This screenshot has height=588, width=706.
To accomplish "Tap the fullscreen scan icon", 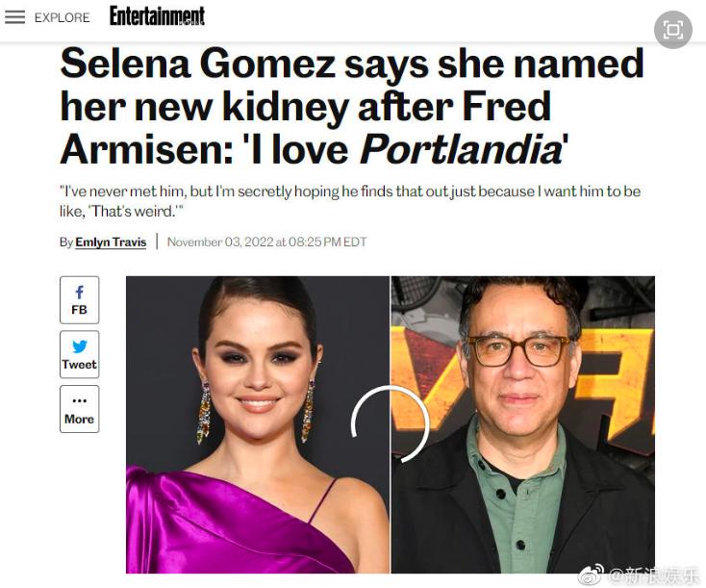I will tap(672, 29).
